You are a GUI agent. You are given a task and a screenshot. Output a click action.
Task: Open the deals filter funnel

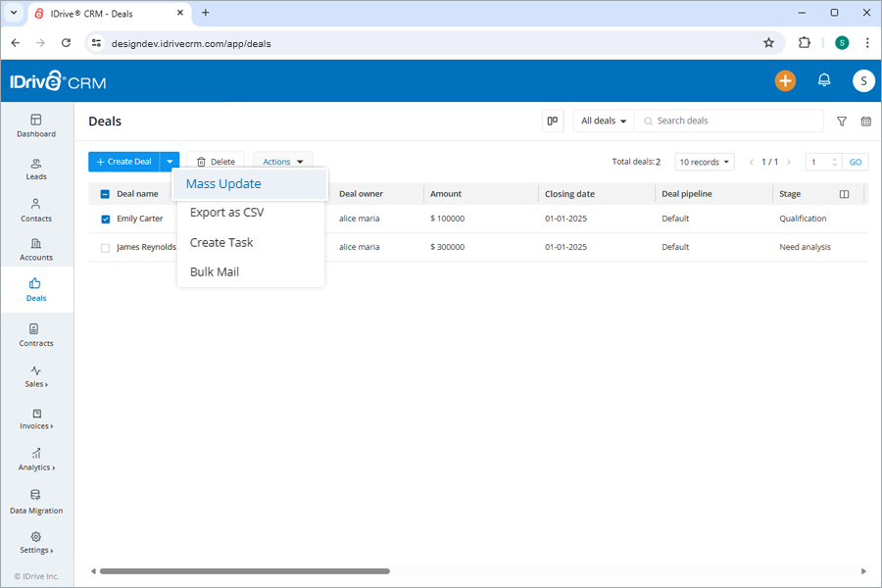point(841,121)
